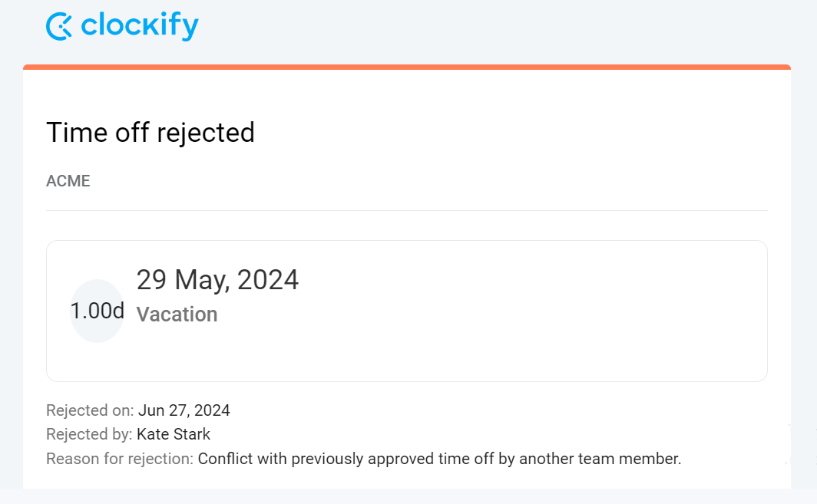Click the Rejected on label

[x=90, y=410]
